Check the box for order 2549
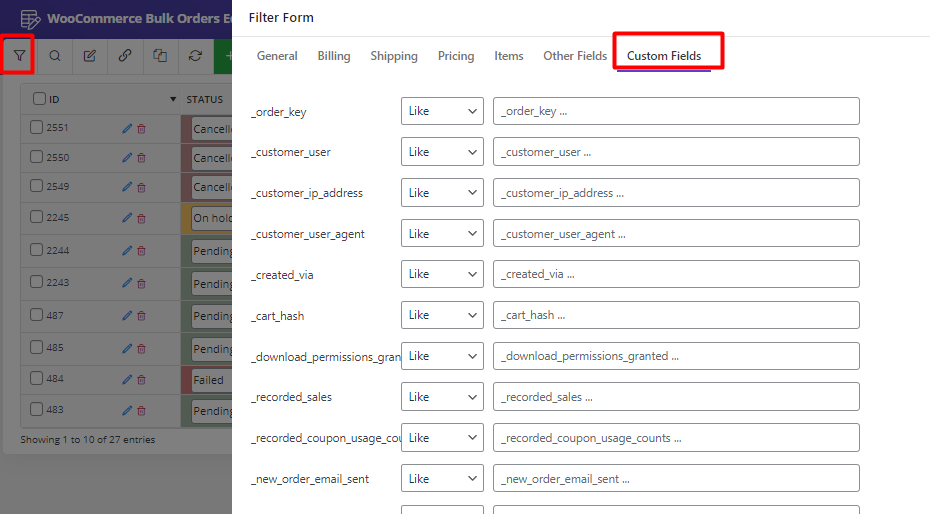 point(36,186)
